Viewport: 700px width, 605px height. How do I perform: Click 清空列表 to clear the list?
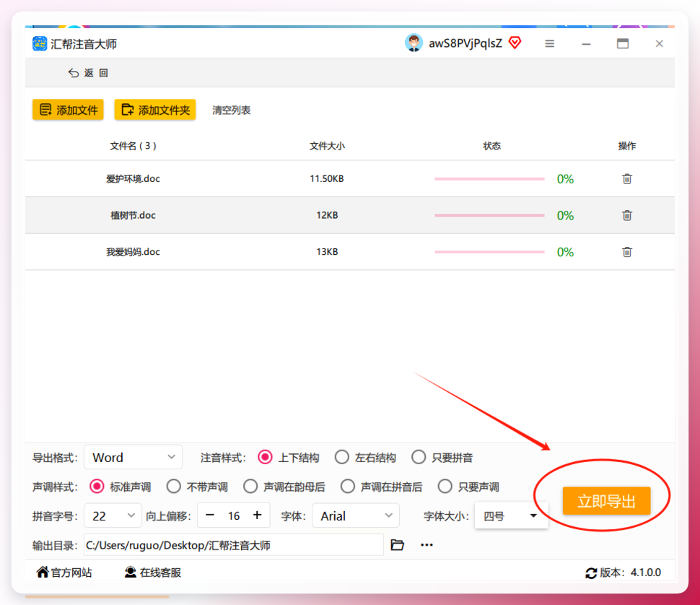[231, 110]
